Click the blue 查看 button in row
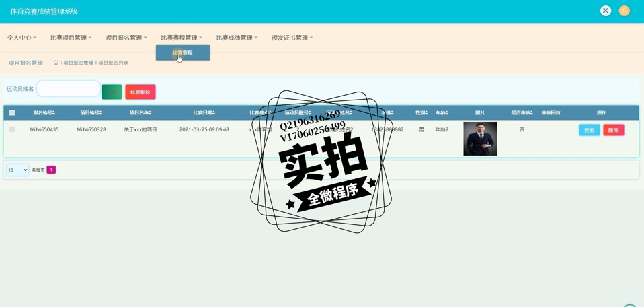 [589, 130]
